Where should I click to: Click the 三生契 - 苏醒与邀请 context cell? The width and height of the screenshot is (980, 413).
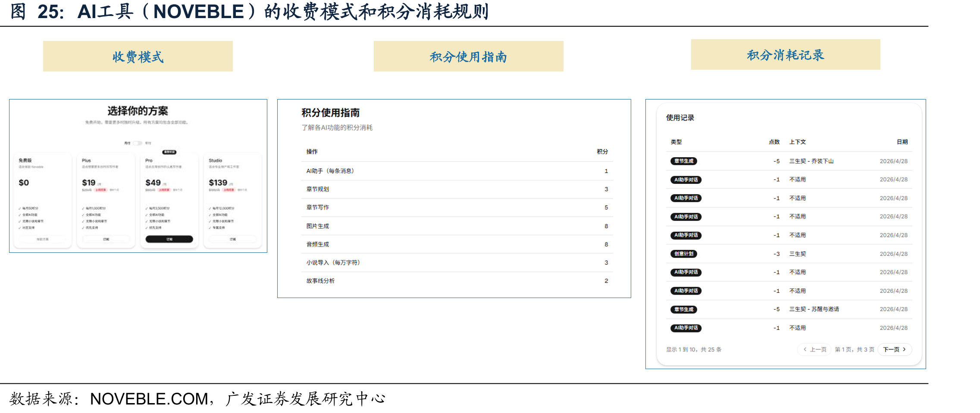click(814, 309)
